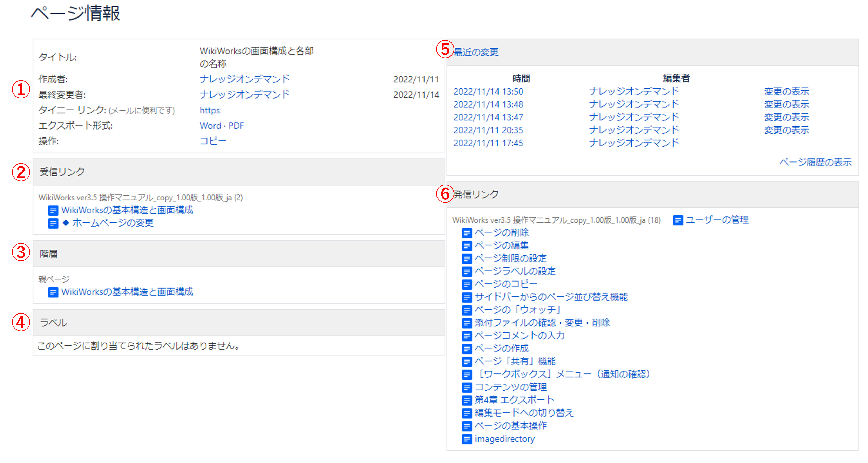Show changes for 2022/11/14 13:50 revision
Image resolution: width=868 pixels, height=463 pixels.
(786, 91)
